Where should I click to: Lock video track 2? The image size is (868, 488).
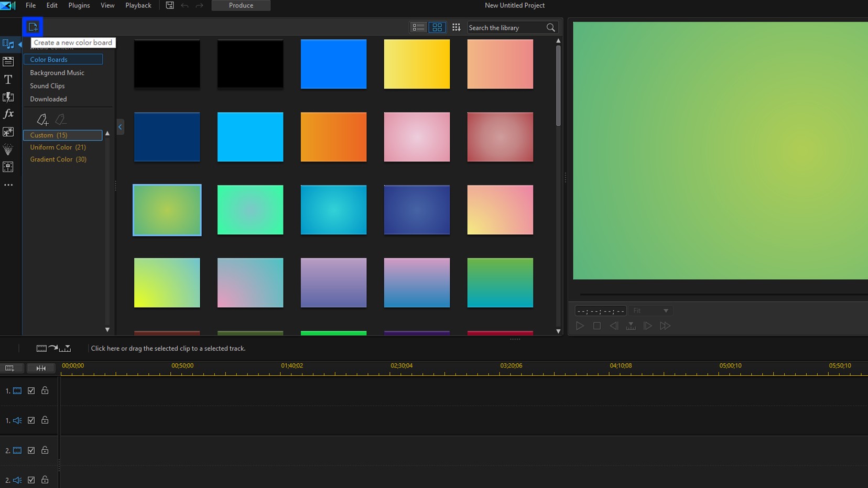click(45, 450)
